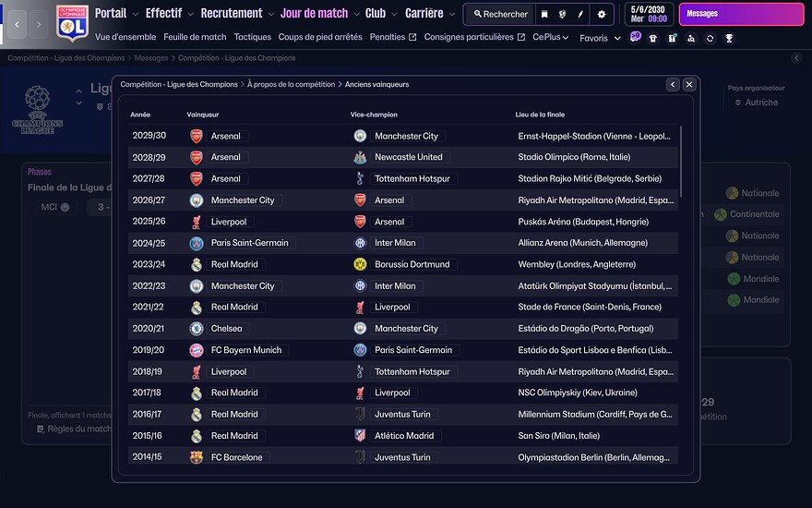Screen dimensions: 812x508
Task: Expand the chevron next to Jour de match
Action: coord(356,15)
